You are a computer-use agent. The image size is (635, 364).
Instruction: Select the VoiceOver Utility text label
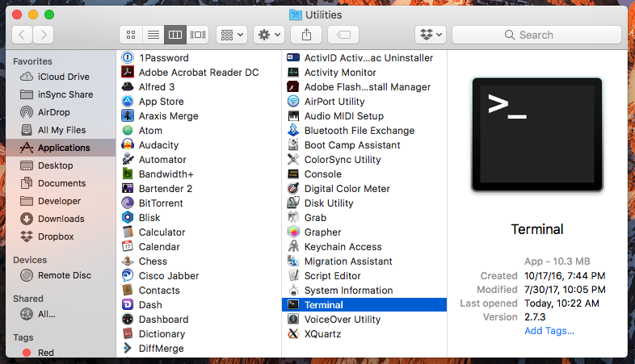pyautogui.click(x=343, y=319)
